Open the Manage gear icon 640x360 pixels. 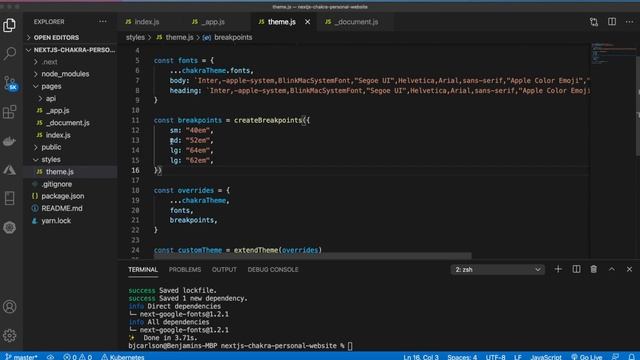pos(9,336)
